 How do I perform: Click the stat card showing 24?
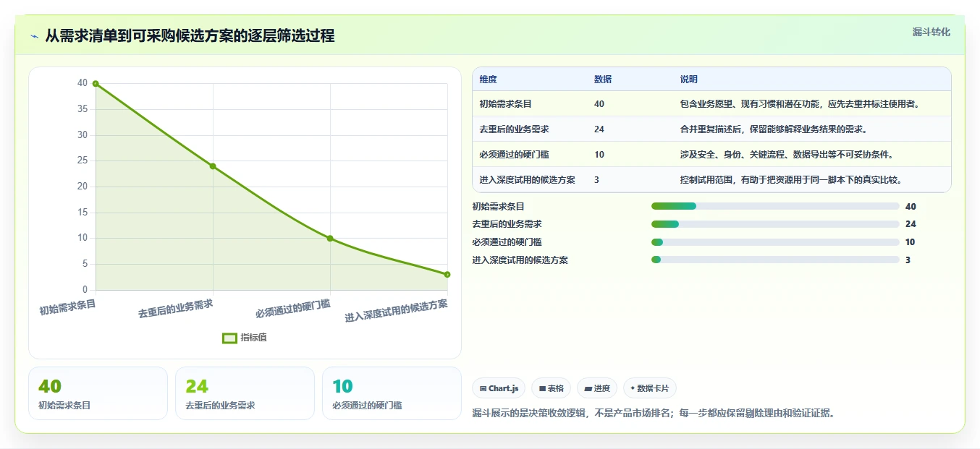click(245, 393)
